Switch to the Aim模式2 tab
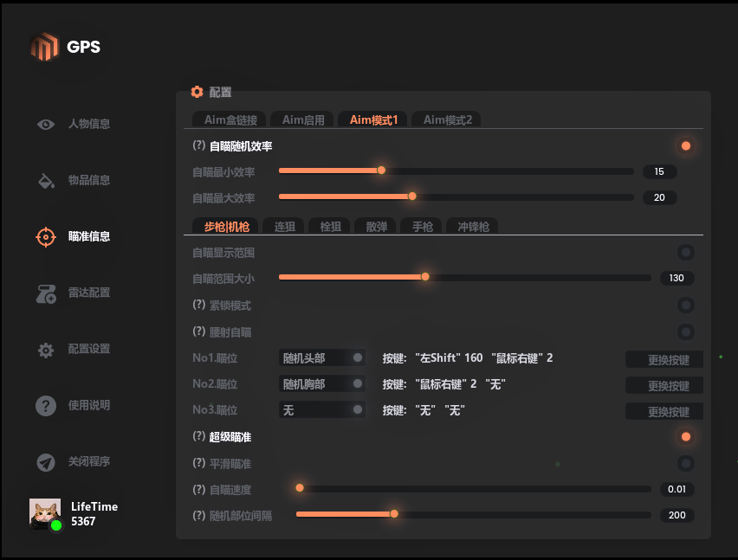Screen dimensions: 738x560 point(447,119)
